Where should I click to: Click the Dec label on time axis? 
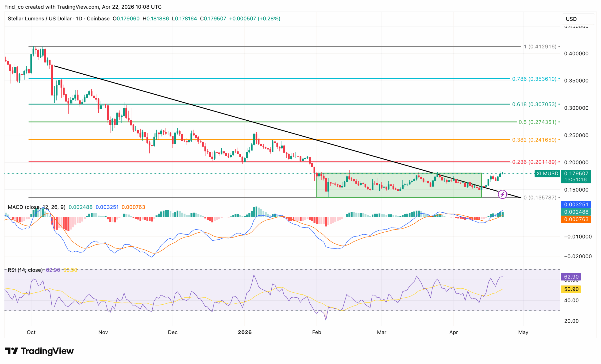[173, 332]
